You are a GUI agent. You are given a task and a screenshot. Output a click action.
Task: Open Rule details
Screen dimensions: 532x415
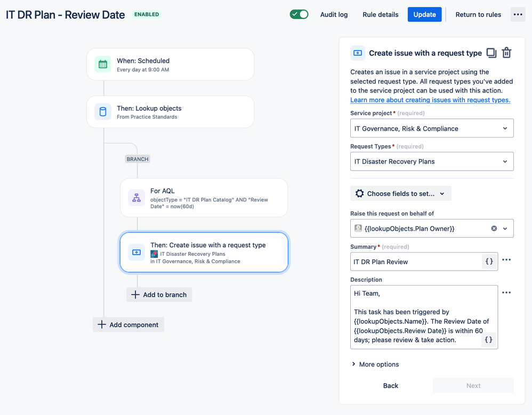tap(380, 14)
